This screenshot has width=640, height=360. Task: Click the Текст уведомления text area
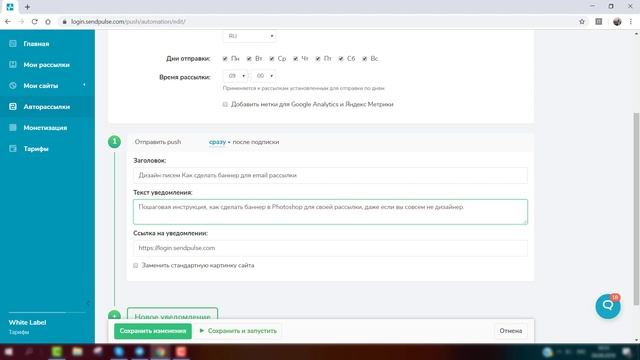point(330,212)
